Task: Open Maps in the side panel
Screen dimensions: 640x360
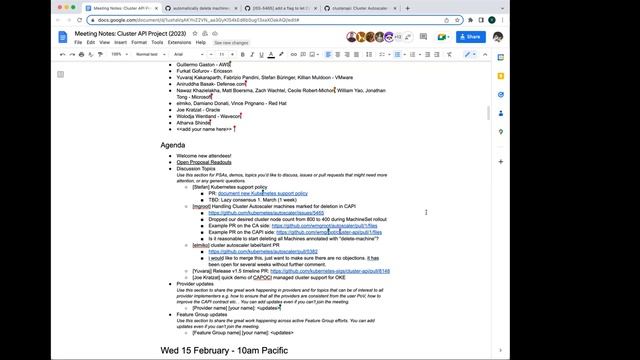Action: 501,132
